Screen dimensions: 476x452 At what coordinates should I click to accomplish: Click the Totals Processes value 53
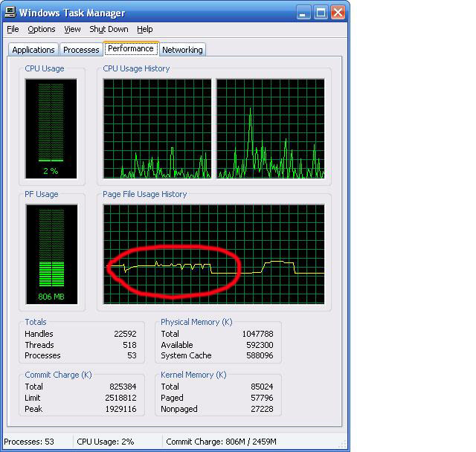pos(132,355)
